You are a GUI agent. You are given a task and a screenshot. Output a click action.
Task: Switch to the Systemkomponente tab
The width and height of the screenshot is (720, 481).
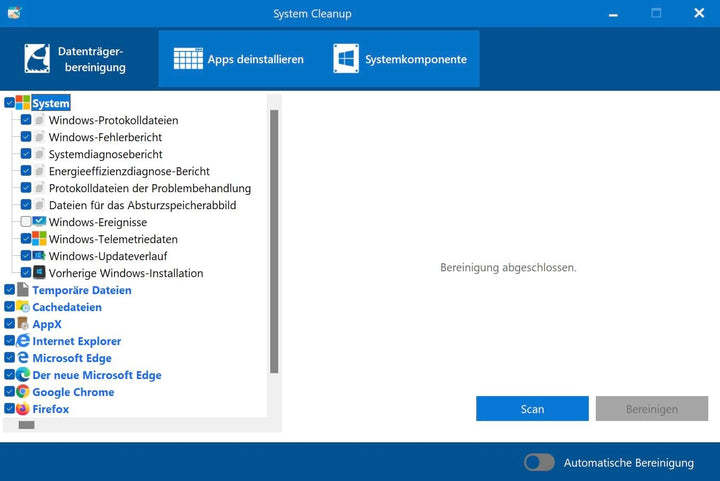point(399,59)
